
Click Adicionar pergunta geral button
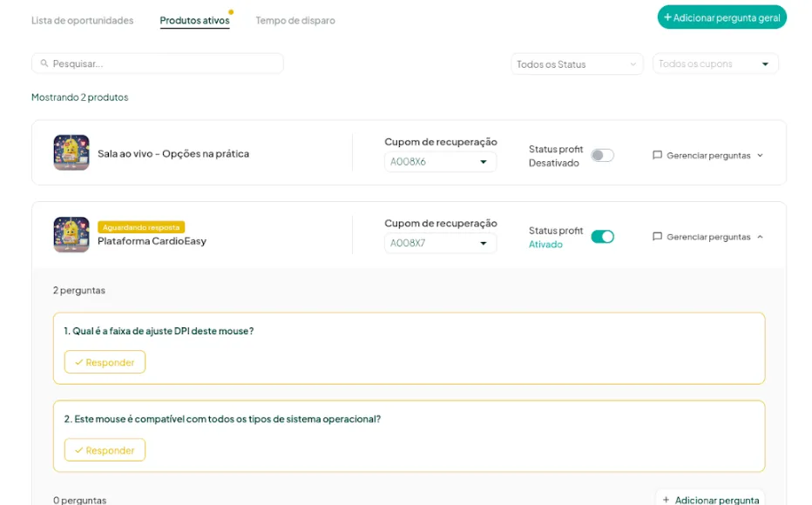[x=722, y=17]
